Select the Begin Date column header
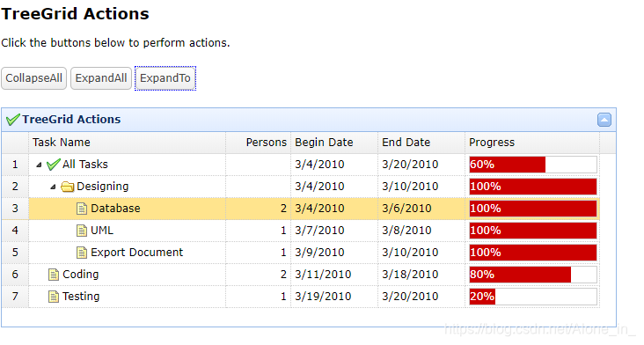This screenshot has width=644, height=345. click(334, 143)
